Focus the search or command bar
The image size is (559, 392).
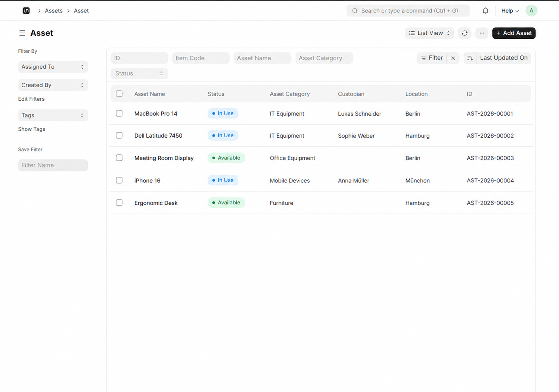pos(408,10)
